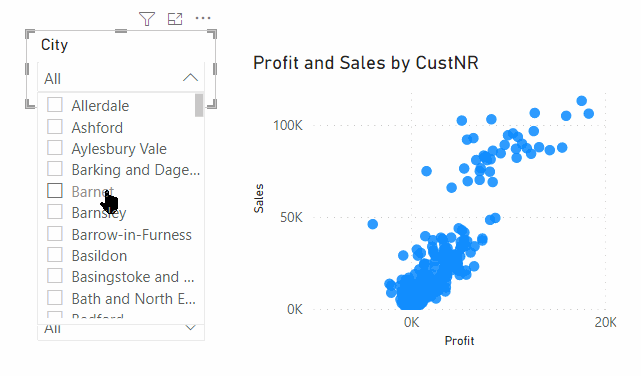Select the outlier point left of 0K profit
Image resolution: width=641 pixels, height=376 pixels.
pos(372,224)
